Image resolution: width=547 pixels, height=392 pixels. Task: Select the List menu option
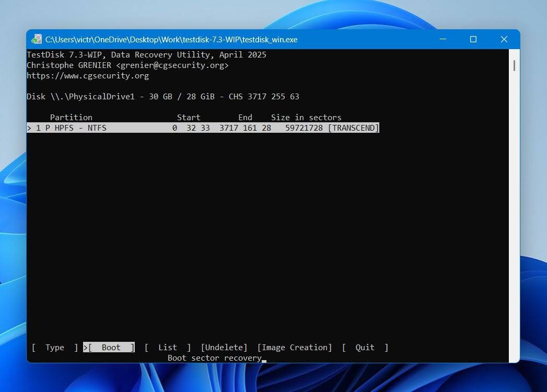coord(168,348)
